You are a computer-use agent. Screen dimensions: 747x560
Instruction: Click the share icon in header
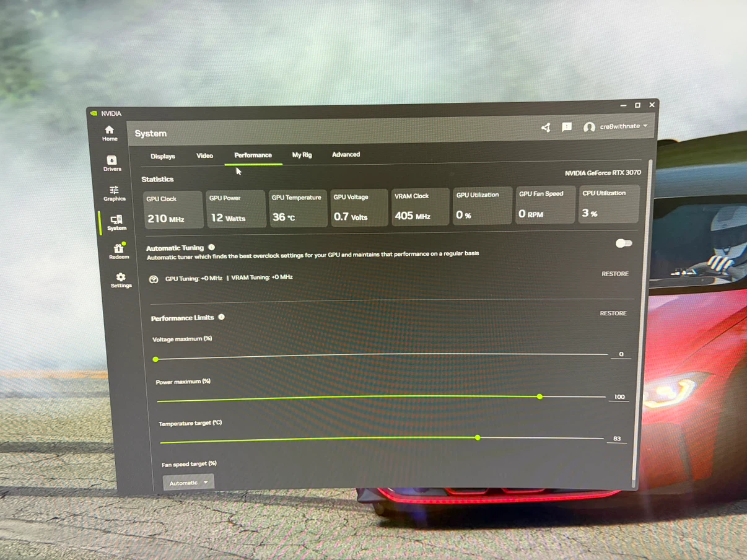tap(546, 128)
